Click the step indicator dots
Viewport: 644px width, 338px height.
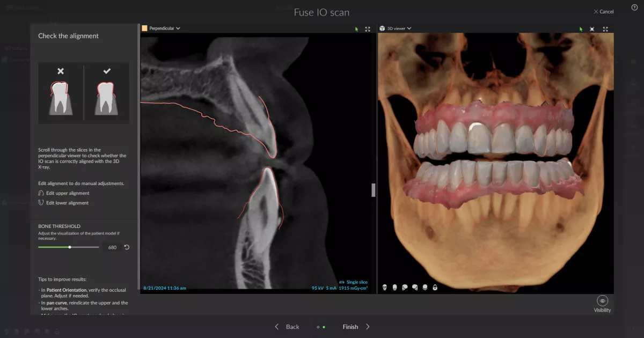coord(321,327)
